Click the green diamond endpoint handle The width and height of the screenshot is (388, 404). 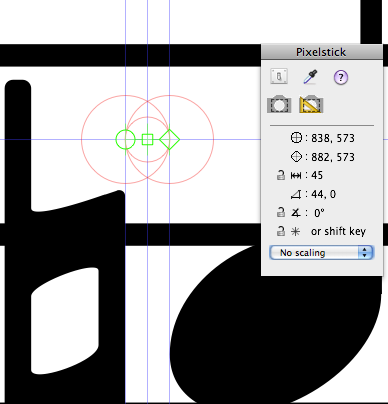[x=170, y=139]
